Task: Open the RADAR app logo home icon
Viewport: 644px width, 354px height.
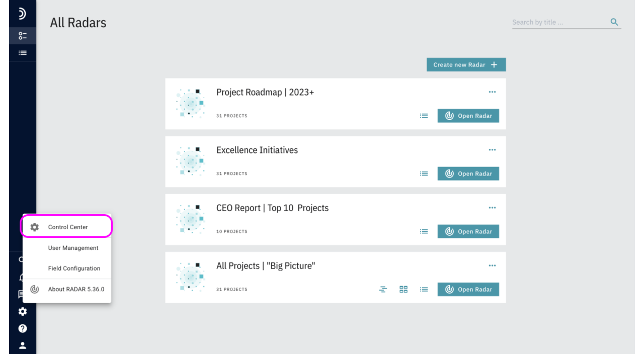Action: 21,14
